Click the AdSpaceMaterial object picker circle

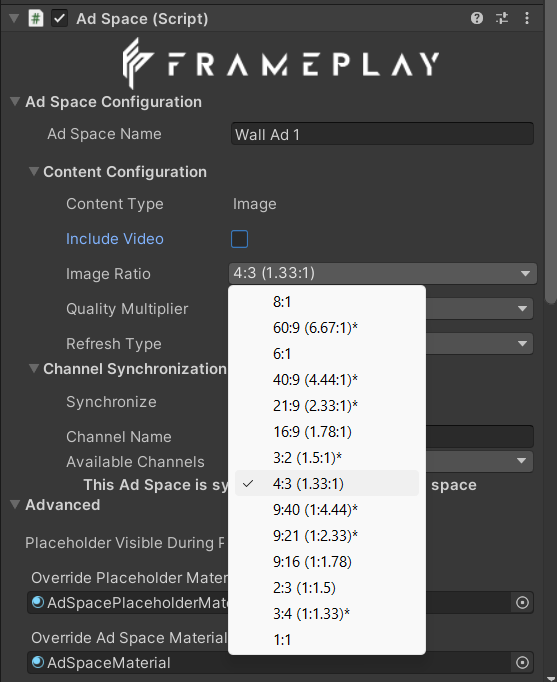click(522, 662)
